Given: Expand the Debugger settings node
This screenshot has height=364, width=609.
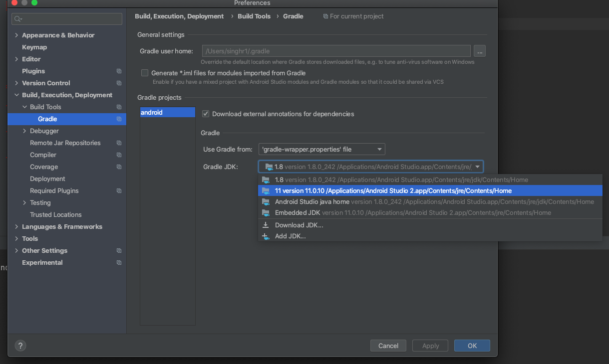Looking at the screenshot, I should coord(25,131).
